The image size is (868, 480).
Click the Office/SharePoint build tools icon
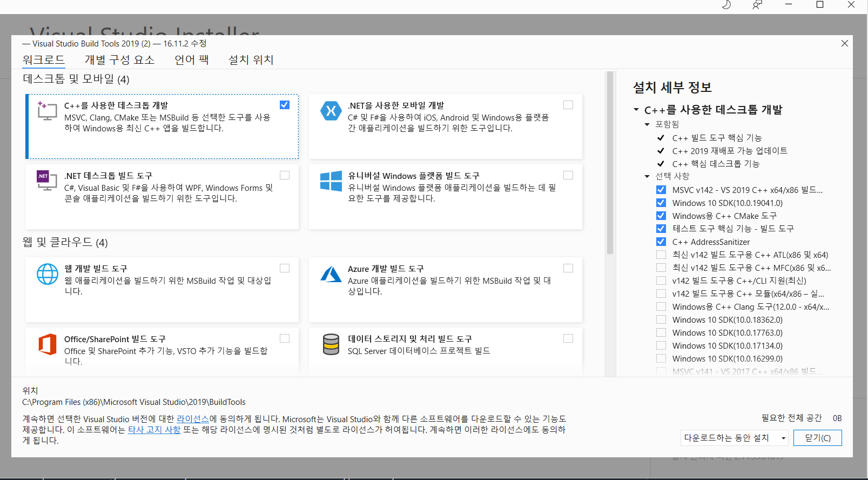pos(47,344)
